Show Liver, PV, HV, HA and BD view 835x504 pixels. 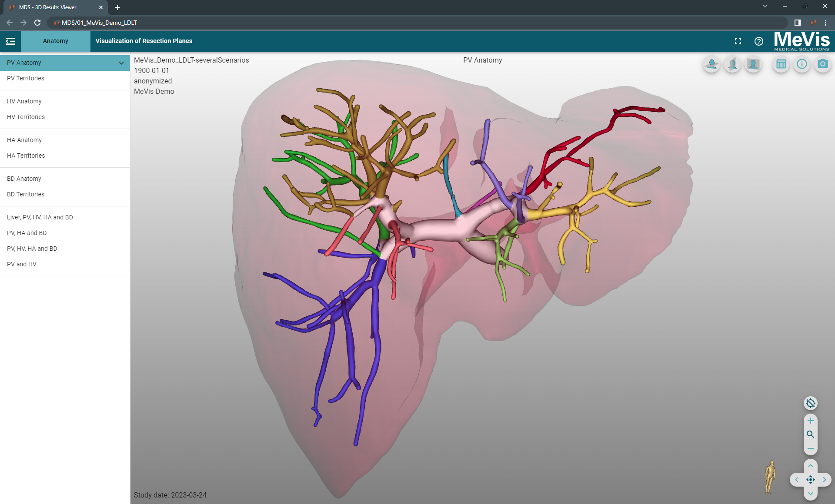click(65, 218)
